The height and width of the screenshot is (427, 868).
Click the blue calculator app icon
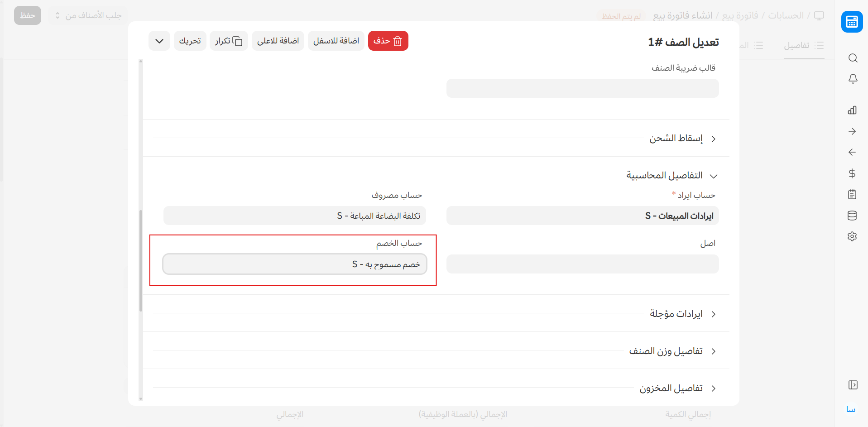[x=852, y=22]
